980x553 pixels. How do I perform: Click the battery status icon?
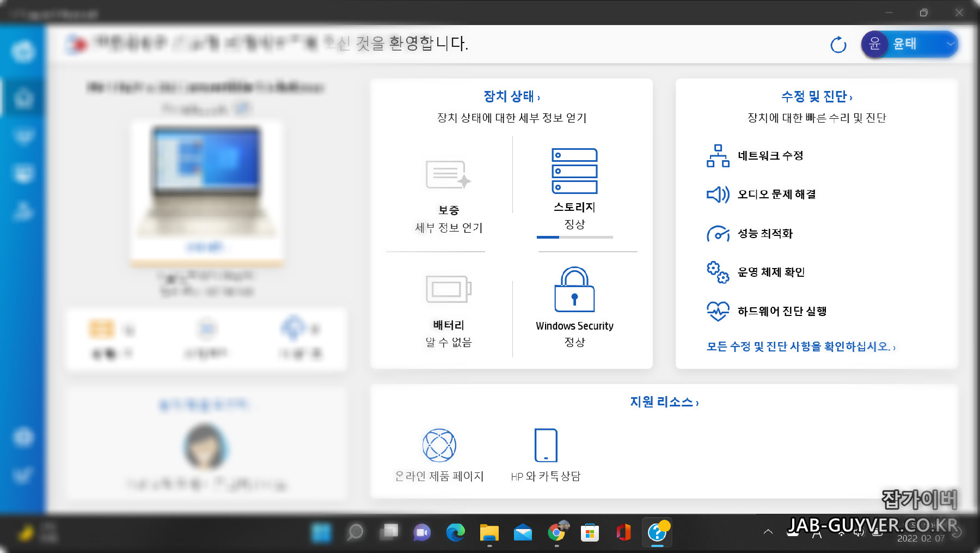[x=447, y=289]
